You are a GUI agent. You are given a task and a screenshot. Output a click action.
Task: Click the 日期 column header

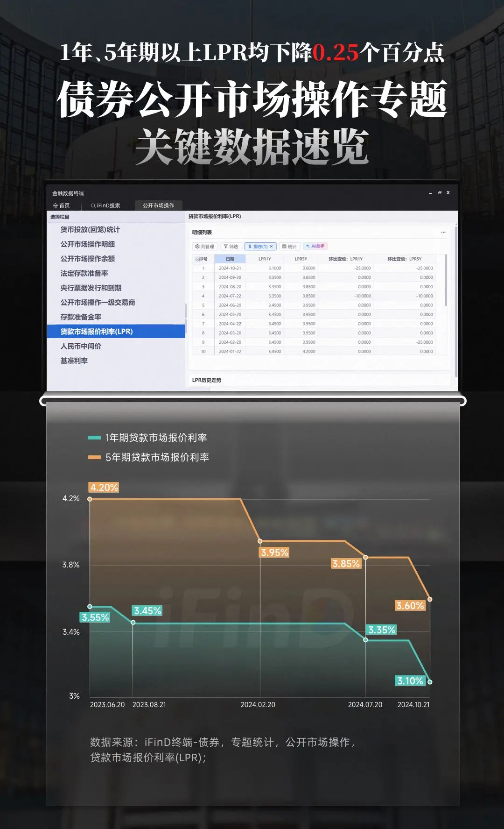pos(230,259)
